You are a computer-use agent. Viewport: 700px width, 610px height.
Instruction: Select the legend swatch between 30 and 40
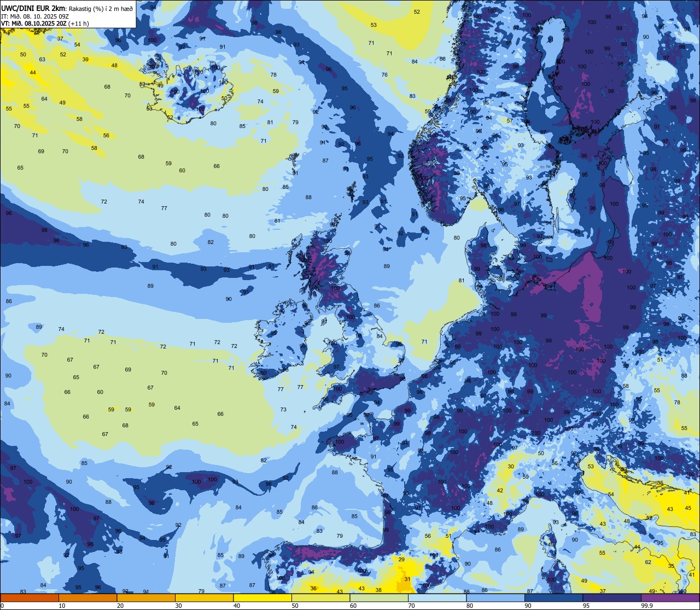(x=204, y=597)
